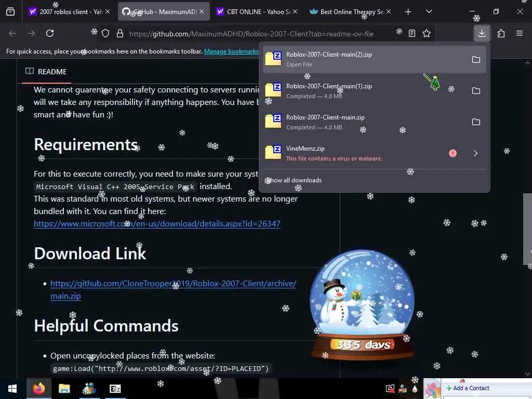Open CloneTrooper1019 main.zip archive link
Image resolution: width=532 pixels, height=399 pixels.
point(173,289)
